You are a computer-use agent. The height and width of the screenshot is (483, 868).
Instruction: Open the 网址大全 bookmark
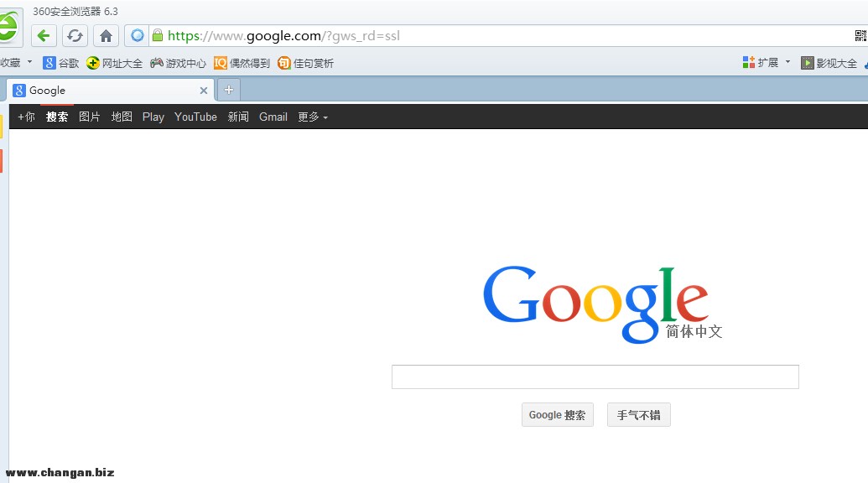click(x=115, y=63)
